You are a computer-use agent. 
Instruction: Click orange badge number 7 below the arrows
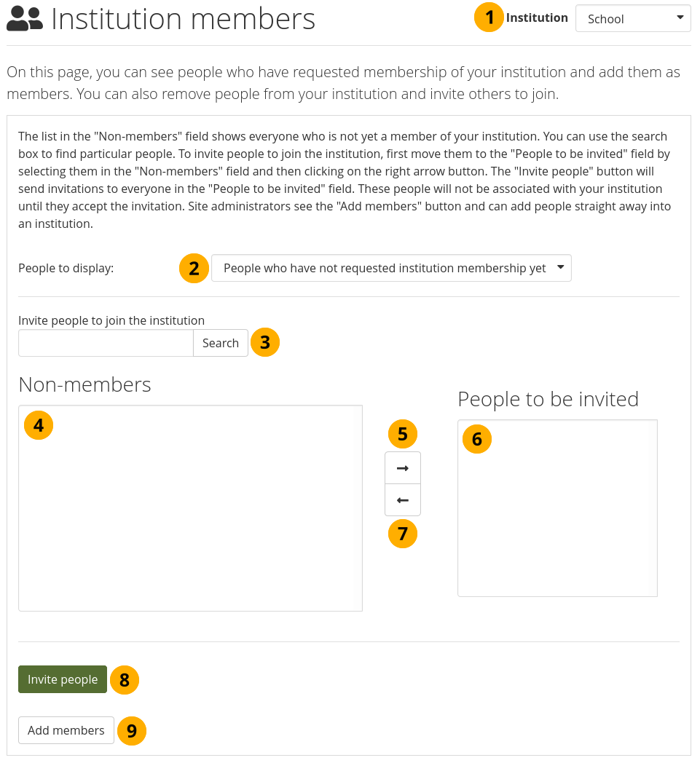tap(403, 534)
